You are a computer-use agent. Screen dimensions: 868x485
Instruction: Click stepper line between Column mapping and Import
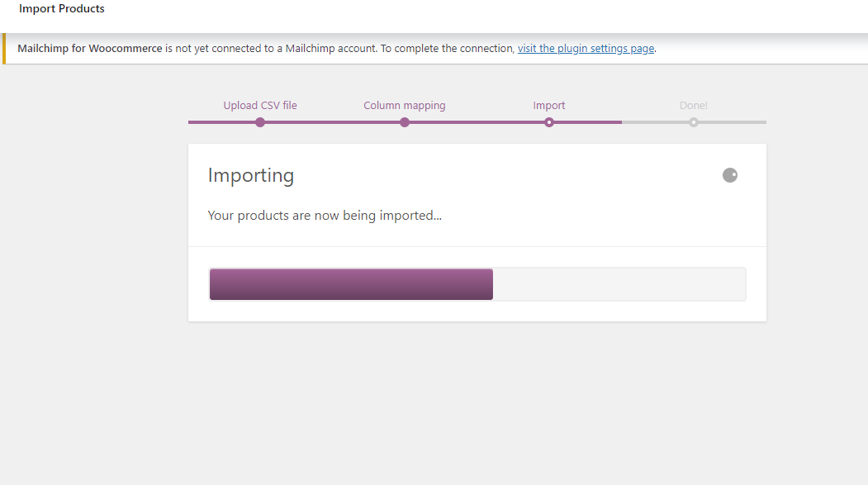pyautogui.click(x=477, y=122)
